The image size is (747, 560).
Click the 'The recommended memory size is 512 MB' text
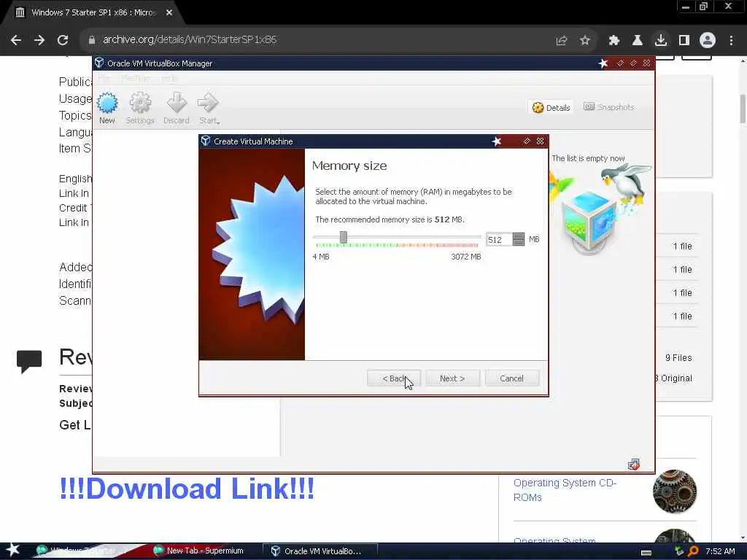click(x=390, y=219)
